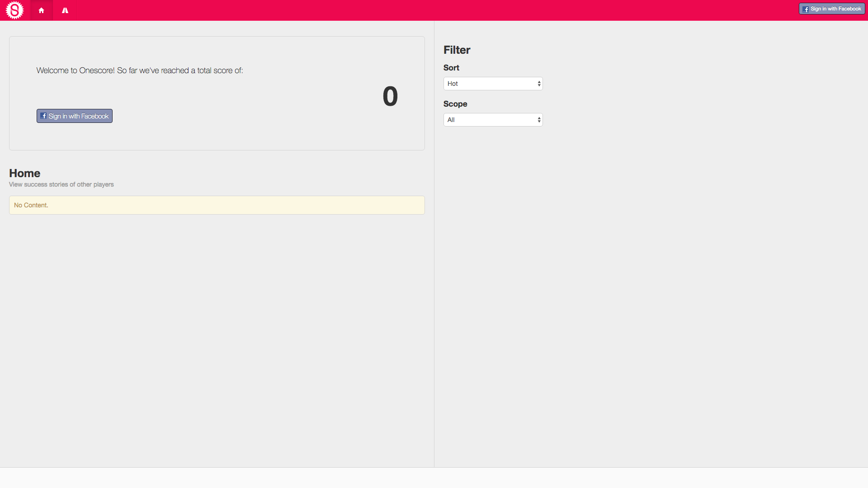Click the Scope label text
This screenshot has height=488, width=868.
point(455,104)
